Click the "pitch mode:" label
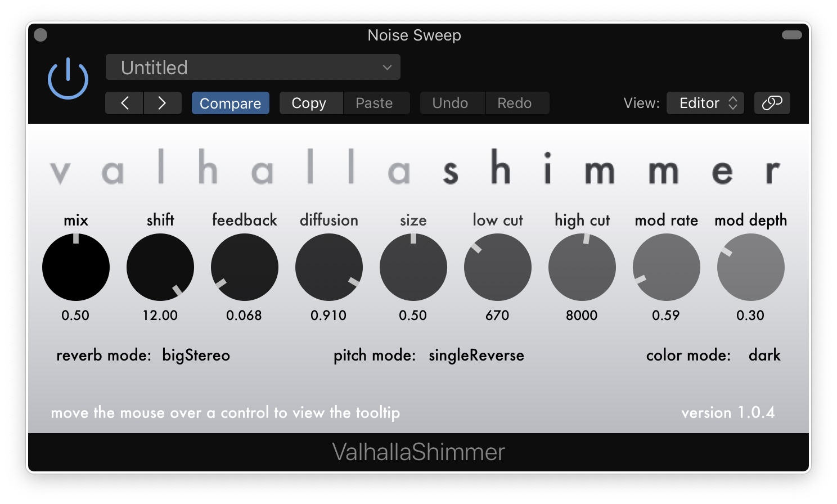 pos(375,355)
